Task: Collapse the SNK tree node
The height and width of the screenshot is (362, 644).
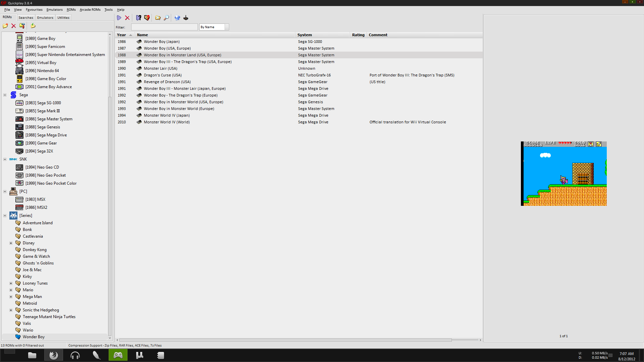Action: pos(5,159)
